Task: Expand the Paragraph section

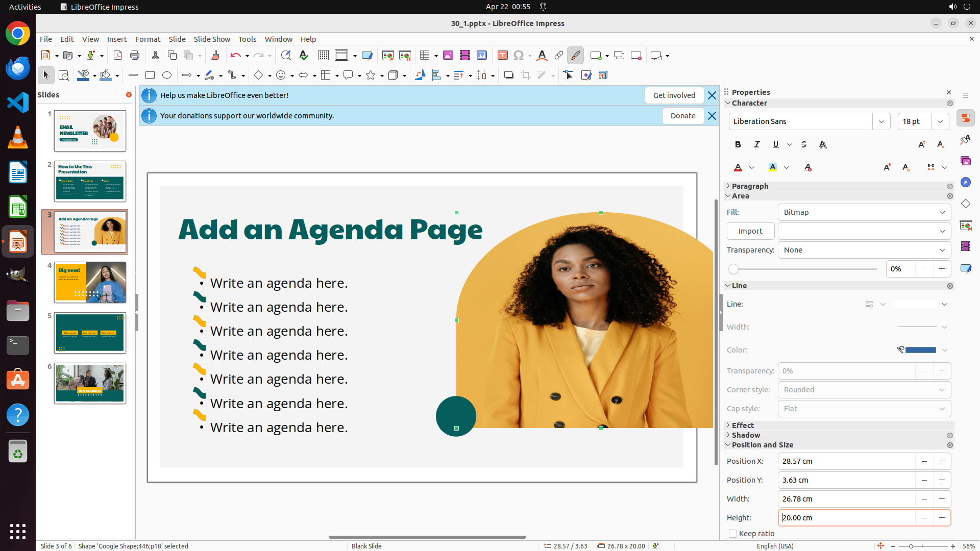Action: [x=749, y=186]
